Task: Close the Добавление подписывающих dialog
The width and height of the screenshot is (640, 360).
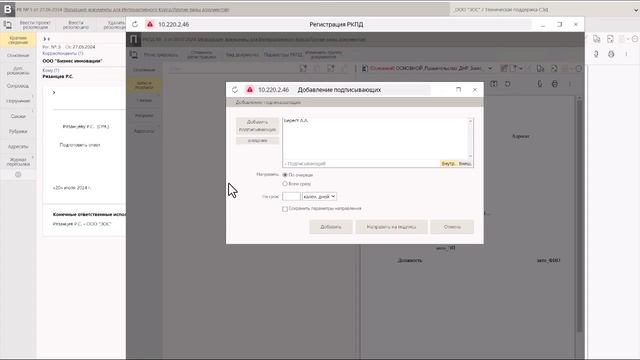Action: point(475,90)
